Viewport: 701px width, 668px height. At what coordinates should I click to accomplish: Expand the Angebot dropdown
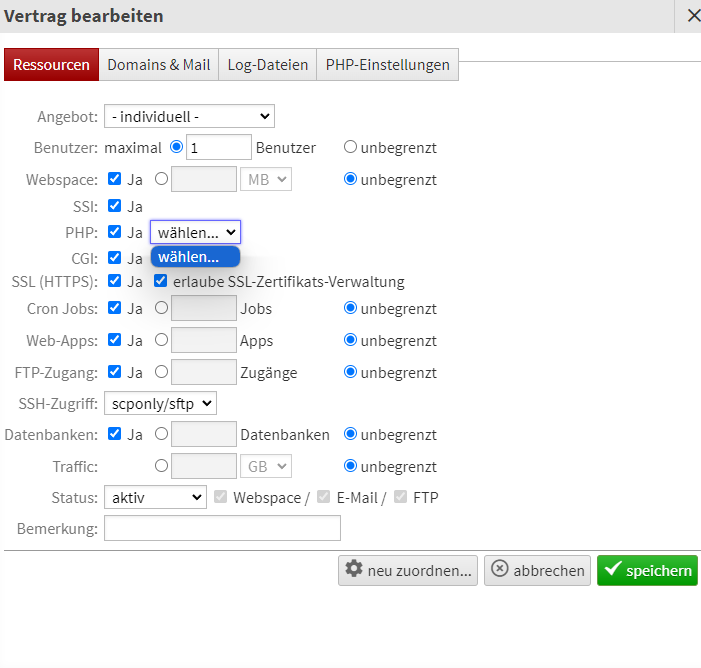(189, 117)
